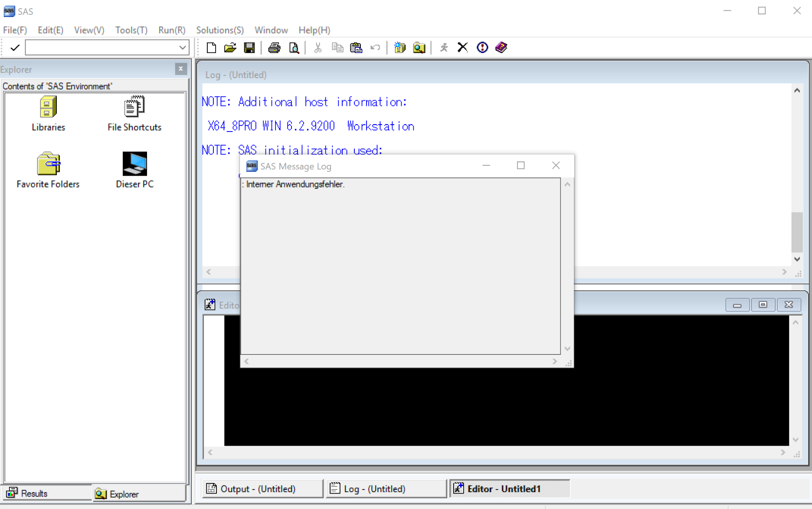Open the Libraries icon in Explorer
The width and height of the screenshot is (812, 509).
click(48, 114)
